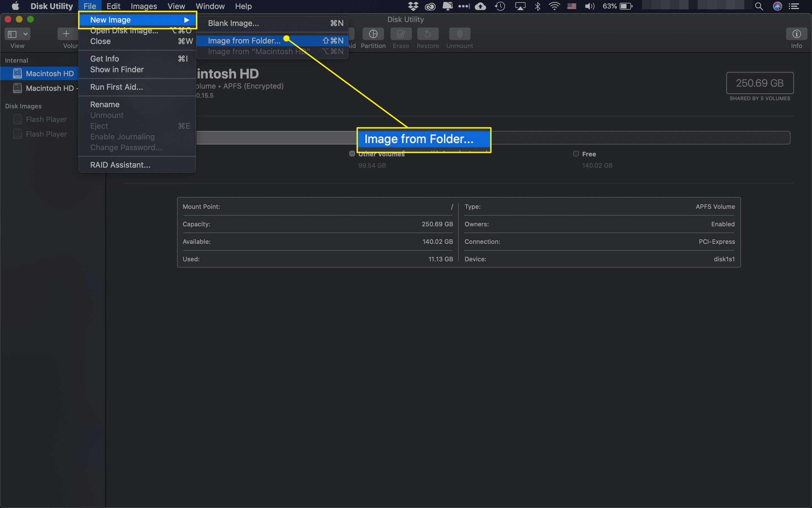The image size is (812, 508).
Task: Choose Rename from File menu
Action: coord(137,104)
